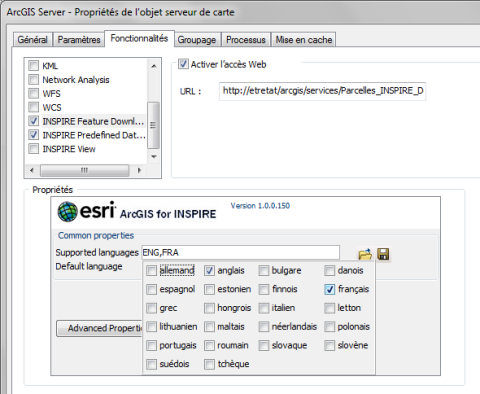The height and width of the screenshot is (394, 480).
Task: Open the Processus tab
Action: pyautogui.click(x=246, y=40)
